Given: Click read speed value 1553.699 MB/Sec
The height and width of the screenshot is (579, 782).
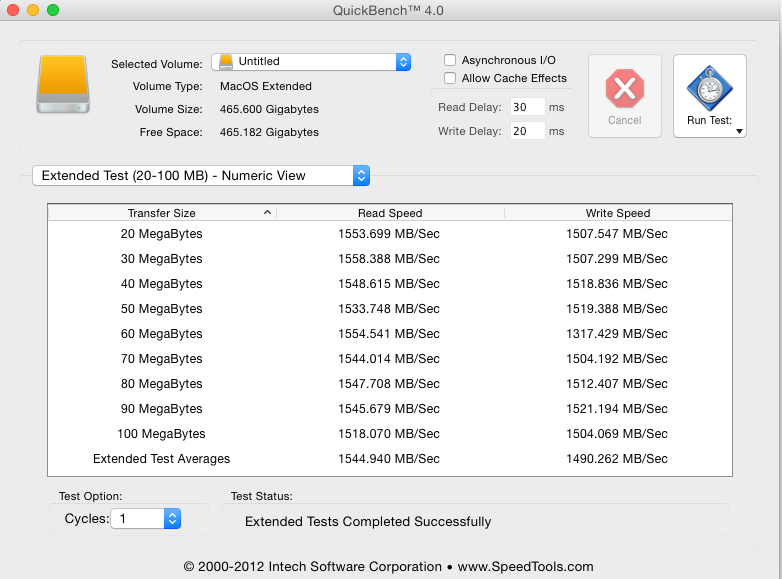Looking at the screenshot, I should pyautogui.click(x=389, y=234).
